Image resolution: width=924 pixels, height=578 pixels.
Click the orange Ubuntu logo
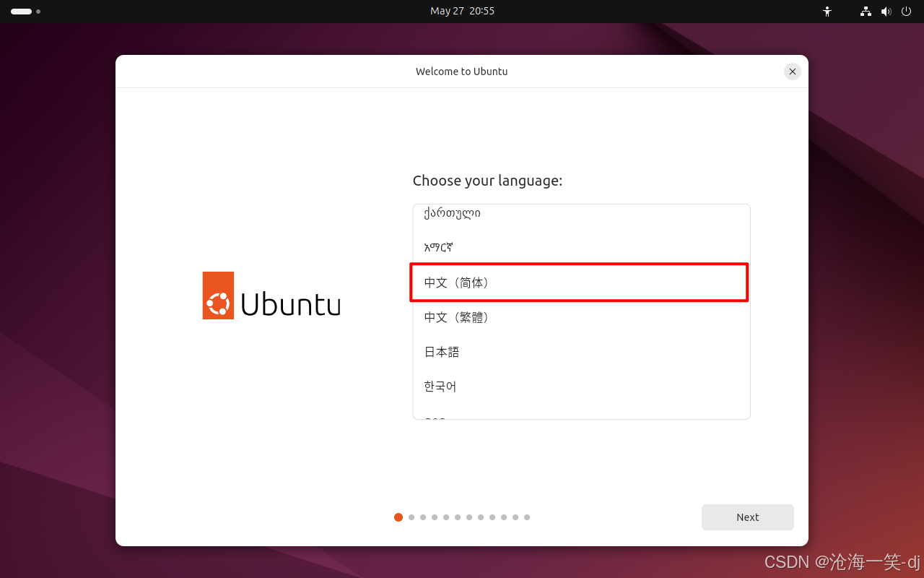pos(218,296)
